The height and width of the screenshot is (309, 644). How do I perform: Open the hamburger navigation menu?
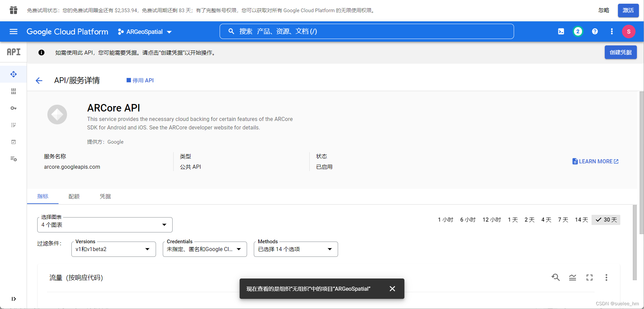point(14,32)
